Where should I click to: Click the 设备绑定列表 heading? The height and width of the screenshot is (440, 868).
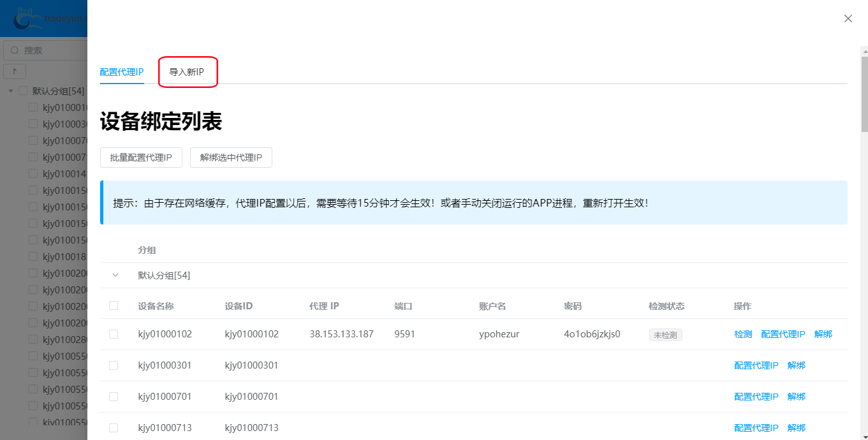(161, 121)
